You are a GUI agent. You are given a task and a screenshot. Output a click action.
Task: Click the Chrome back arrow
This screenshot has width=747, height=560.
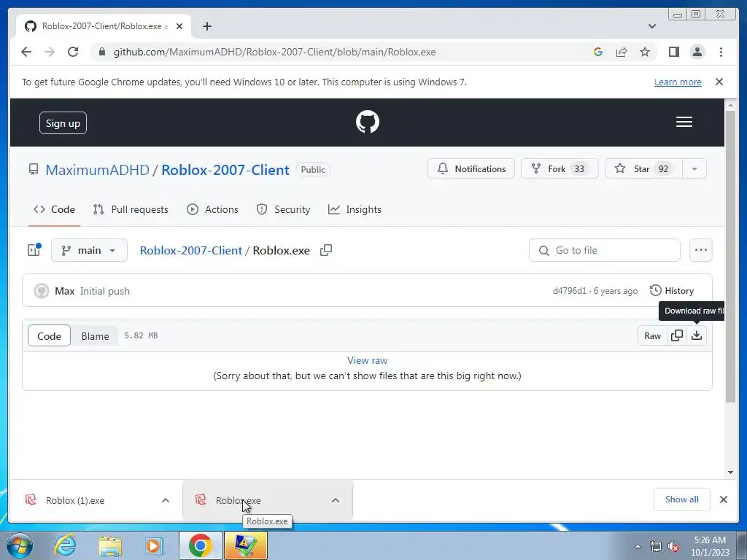click(x=26, y=52)
